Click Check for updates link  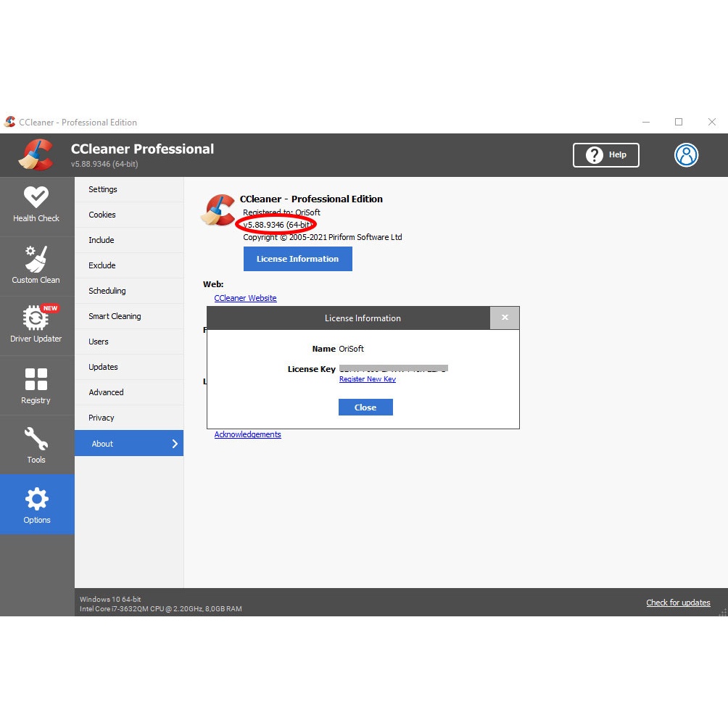[x=678, y=603]
